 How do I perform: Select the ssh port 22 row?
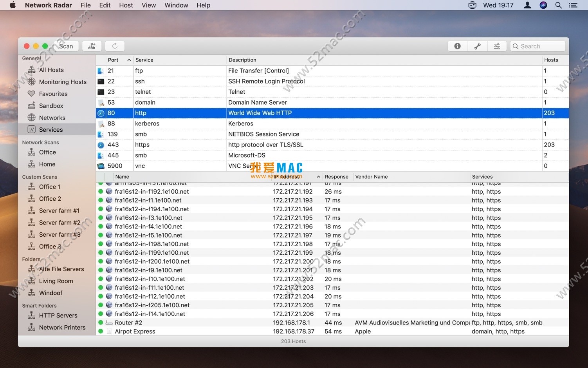235,81
